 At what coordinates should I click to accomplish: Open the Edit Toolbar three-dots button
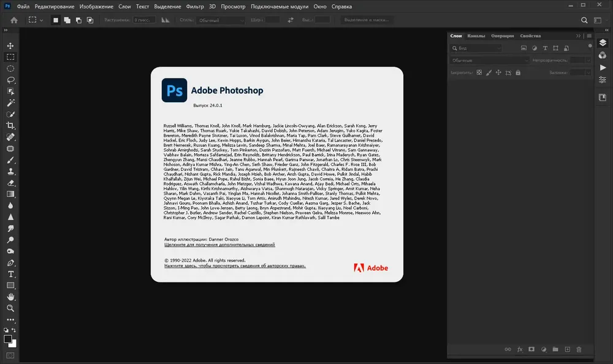[10, 319]
